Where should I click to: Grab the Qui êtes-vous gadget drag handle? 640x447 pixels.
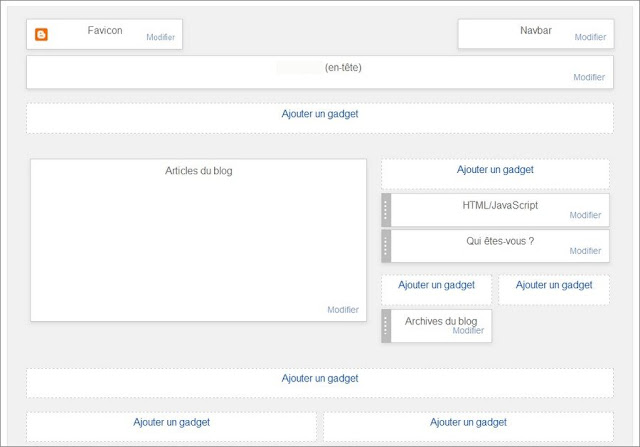click(x=386, y=246)
